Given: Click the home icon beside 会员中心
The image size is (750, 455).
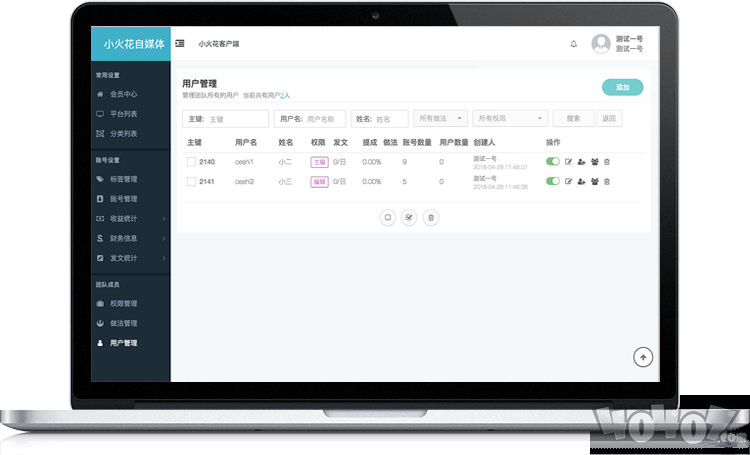Looking at the screenshot, I should (x=100, y=94).
